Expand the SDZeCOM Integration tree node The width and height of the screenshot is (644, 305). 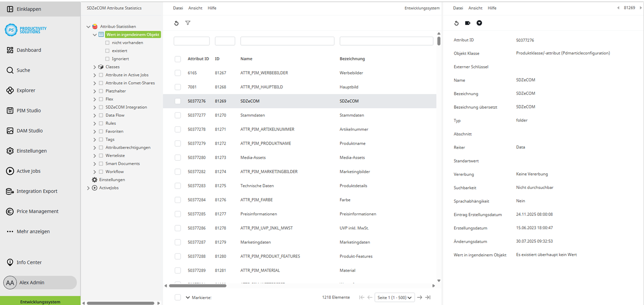95,107
